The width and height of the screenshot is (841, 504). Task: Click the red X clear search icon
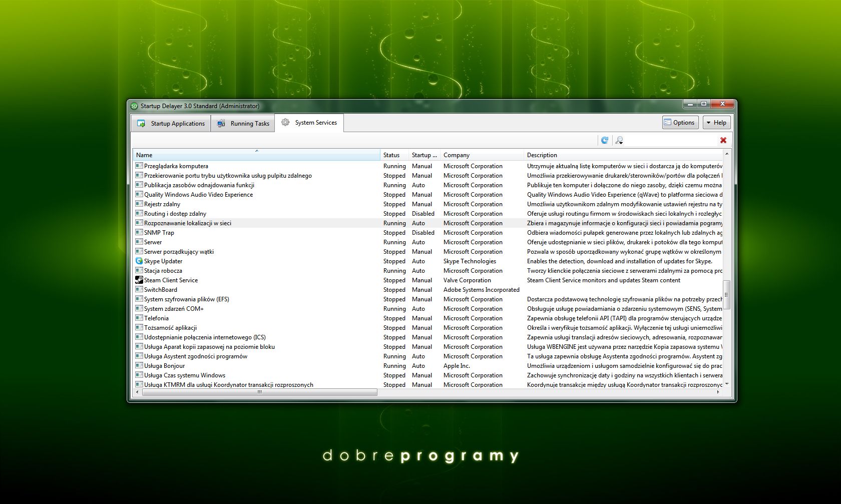(723, 140)
